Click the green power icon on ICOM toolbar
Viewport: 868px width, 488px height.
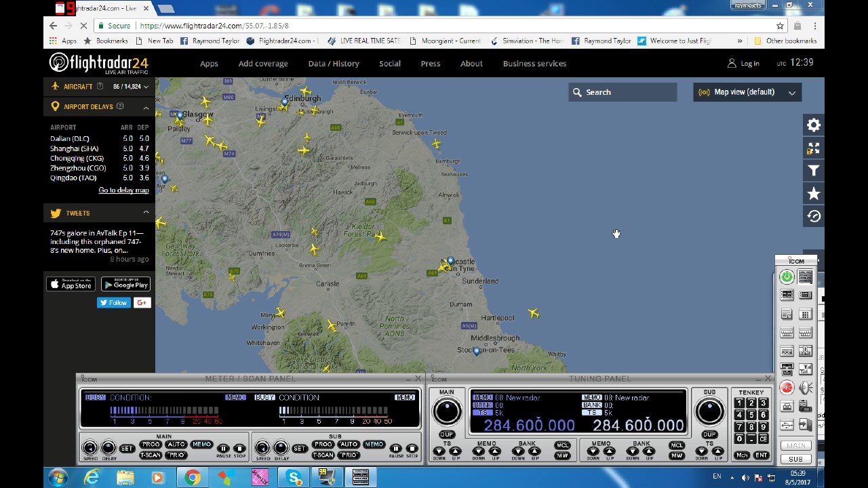click(786, 277)
